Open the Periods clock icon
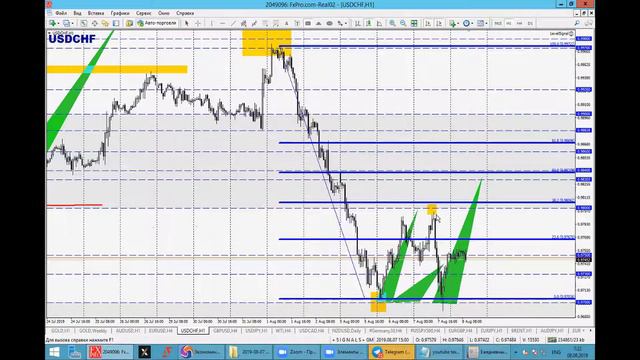Viewport: 640px width, 360px height. coord(467,23)
